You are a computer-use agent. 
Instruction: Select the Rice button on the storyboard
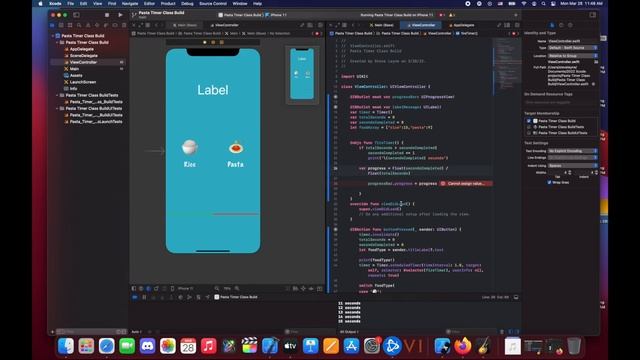[x=189, y=153]
